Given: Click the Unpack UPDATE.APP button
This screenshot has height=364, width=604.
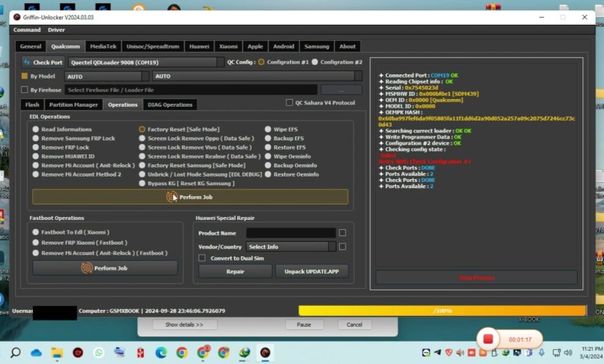Looking at the screenshot, I should (x=311, y=271).
